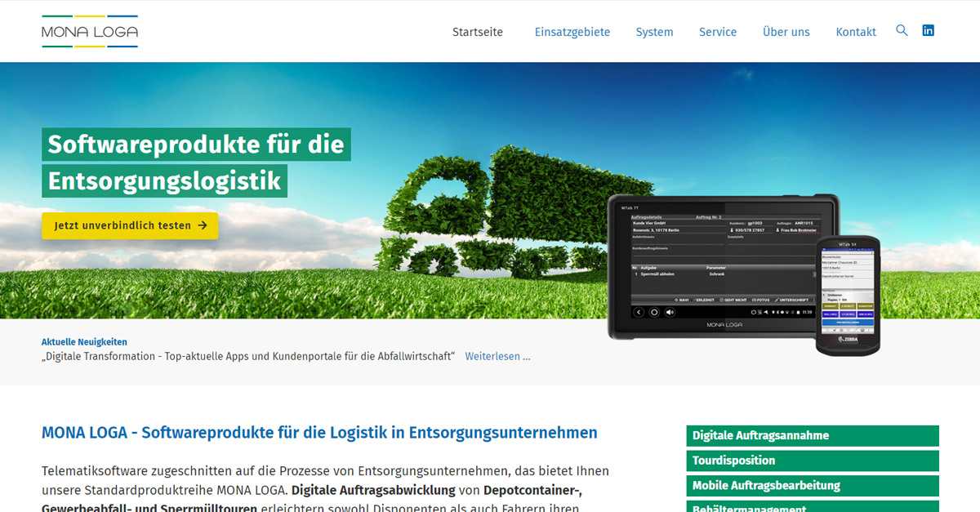
Task: Navigate to the Kontakt menu item
Action: (x=856, y=32)
